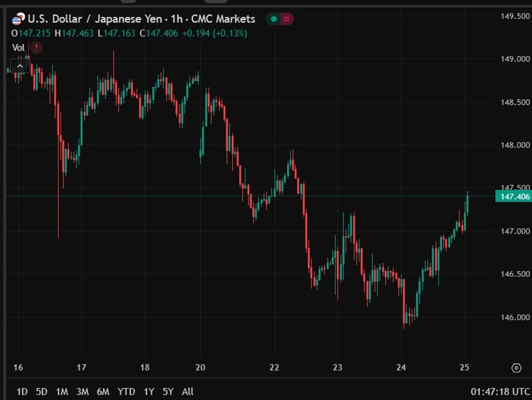Click the red volume error warning icon
The image size is (532, 400).
(36, 48)
